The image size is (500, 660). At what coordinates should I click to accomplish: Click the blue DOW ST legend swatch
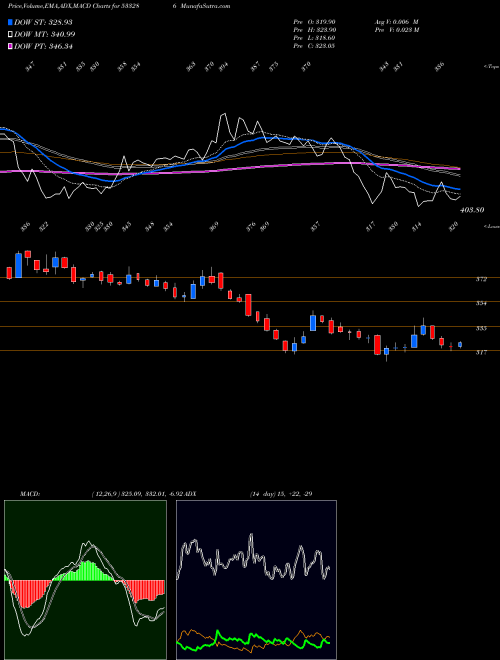coord(11,22)
